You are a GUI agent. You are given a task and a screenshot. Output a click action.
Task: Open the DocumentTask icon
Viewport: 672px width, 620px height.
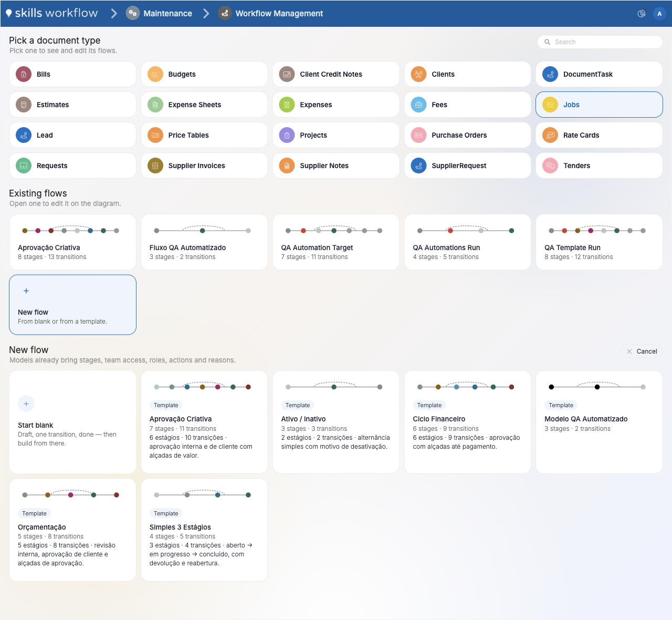[x=550, y=74]
